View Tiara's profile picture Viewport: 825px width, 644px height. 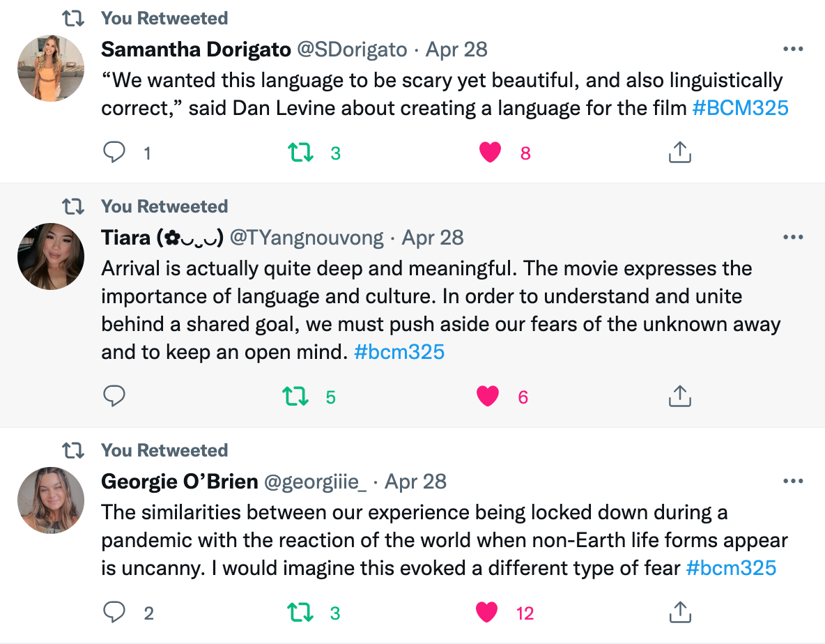click(x=51, y=256)
